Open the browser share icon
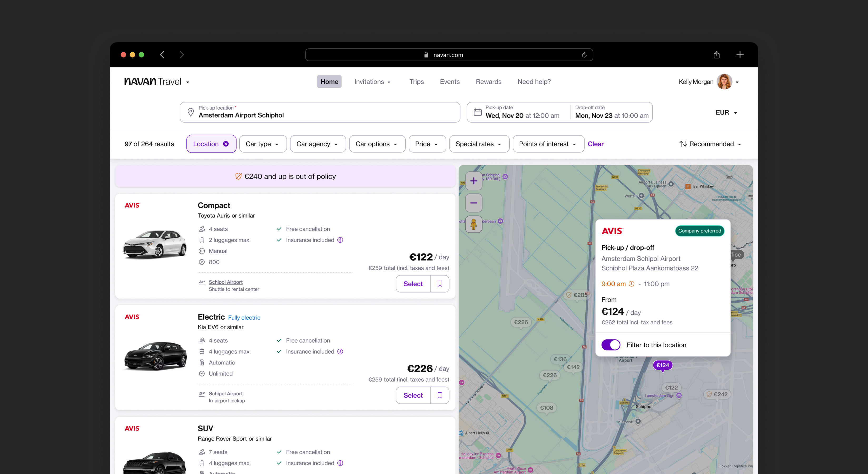This screenshot has width=868, height=474. 716,55
